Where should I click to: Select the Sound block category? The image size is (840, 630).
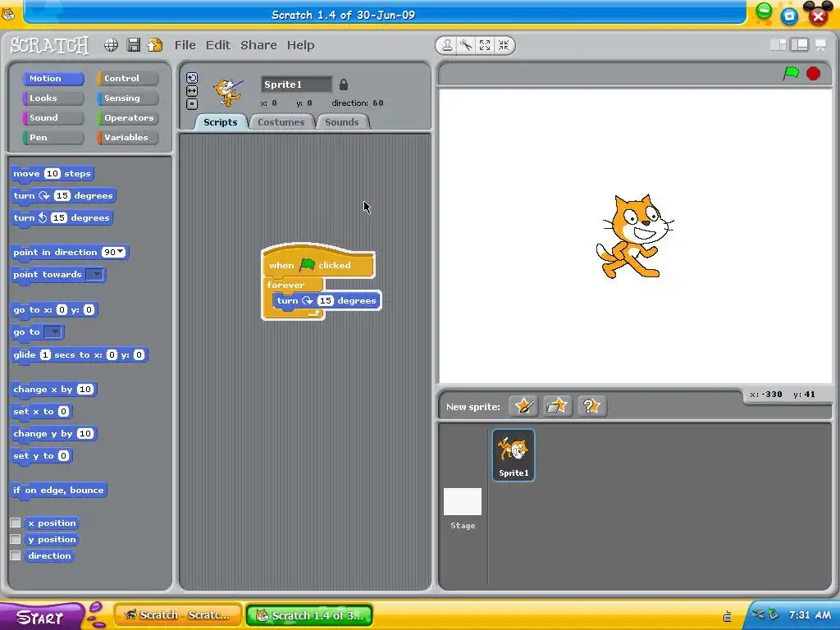(53, 118)
